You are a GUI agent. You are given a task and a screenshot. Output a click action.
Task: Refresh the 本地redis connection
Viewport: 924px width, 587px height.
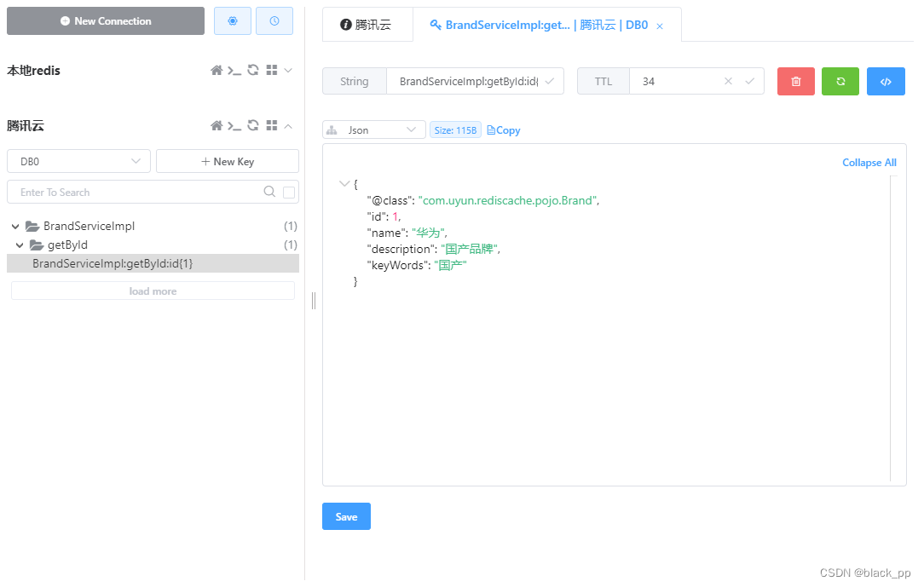pyautogui.click(x=253, y=70)
